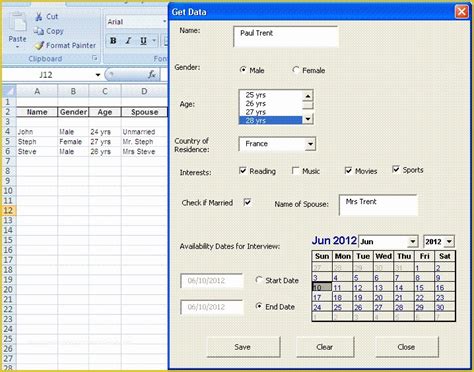Image resolution: width=474 pixels, height=372 pixels.
Task: Select 28 yrs in the Age list
Action: pyautogui.click(x=271, y=120)
